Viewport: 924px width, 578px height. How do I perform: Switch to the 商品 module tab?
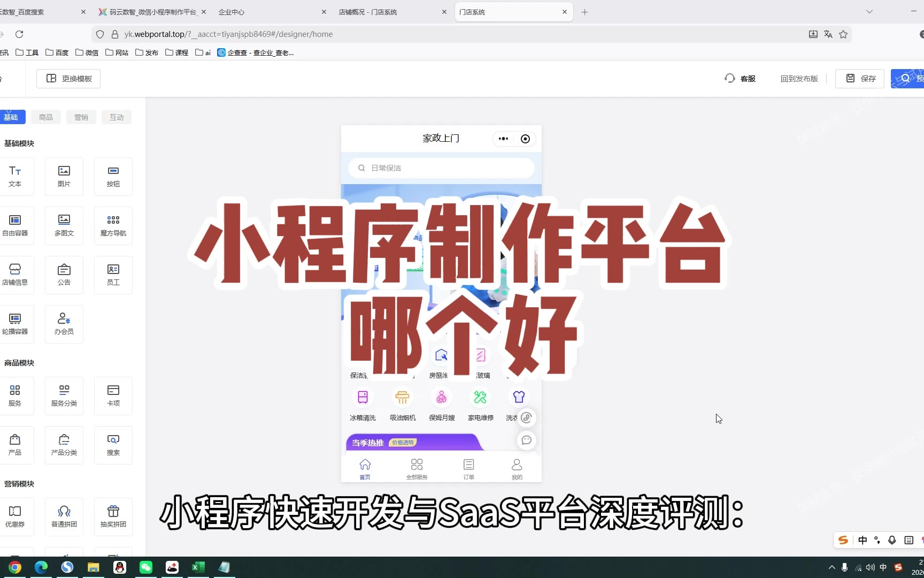(x=46, y=117)
